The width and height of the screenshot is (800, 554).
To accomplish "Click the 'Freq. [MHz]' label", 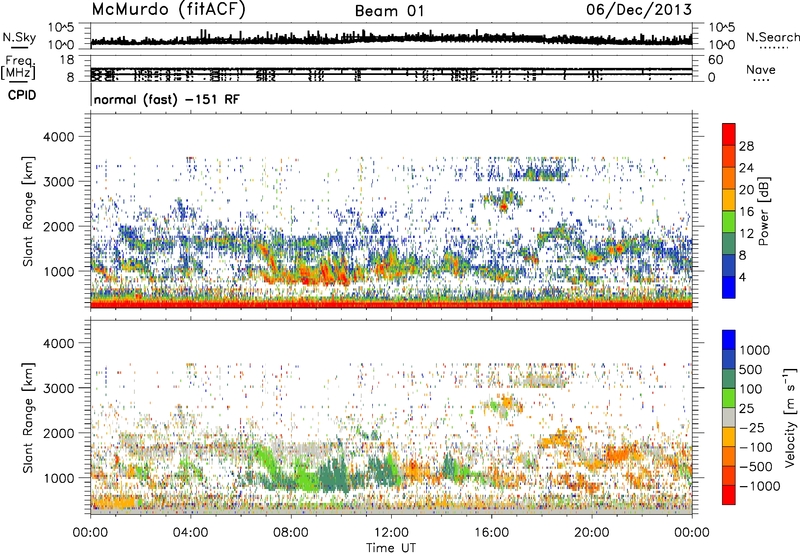I will tap(18, 67).
